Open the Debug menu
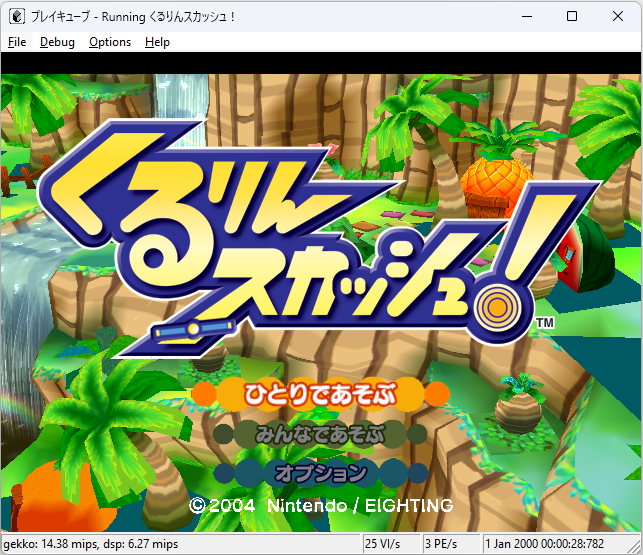643x555 pixels. click(x=57, y=42)
